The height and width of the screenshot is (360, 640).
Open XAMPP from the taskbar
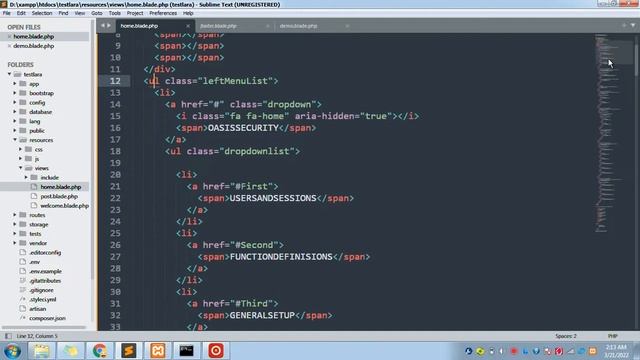pos(158,351)
